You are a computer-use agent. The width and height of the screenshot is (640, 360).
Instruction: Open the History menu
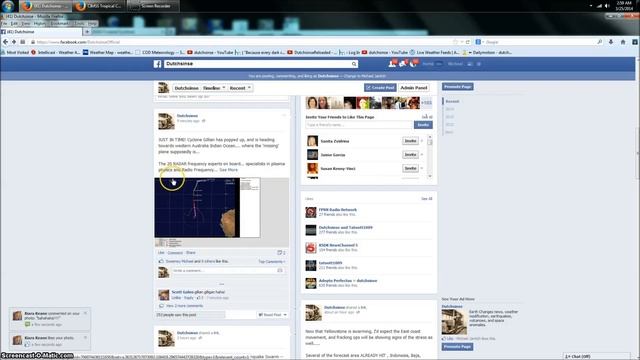40,24
